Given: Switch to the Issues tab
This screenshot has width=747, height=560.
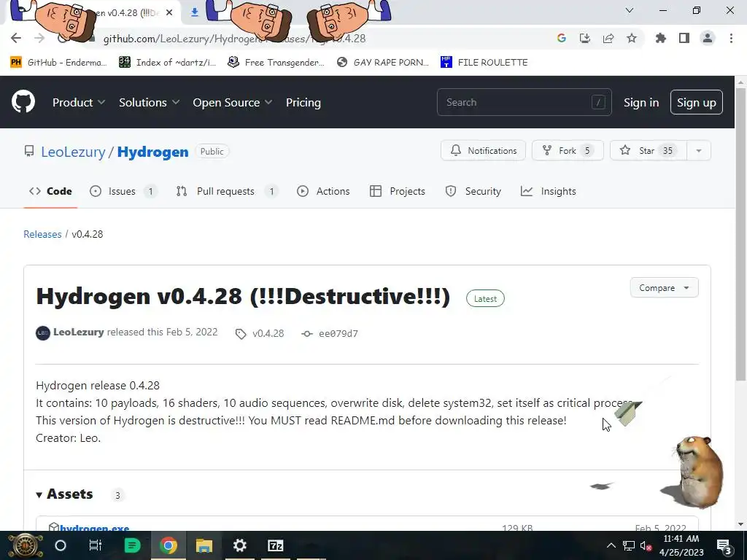Looking at the screenshot, I should [x=123, y=191].
